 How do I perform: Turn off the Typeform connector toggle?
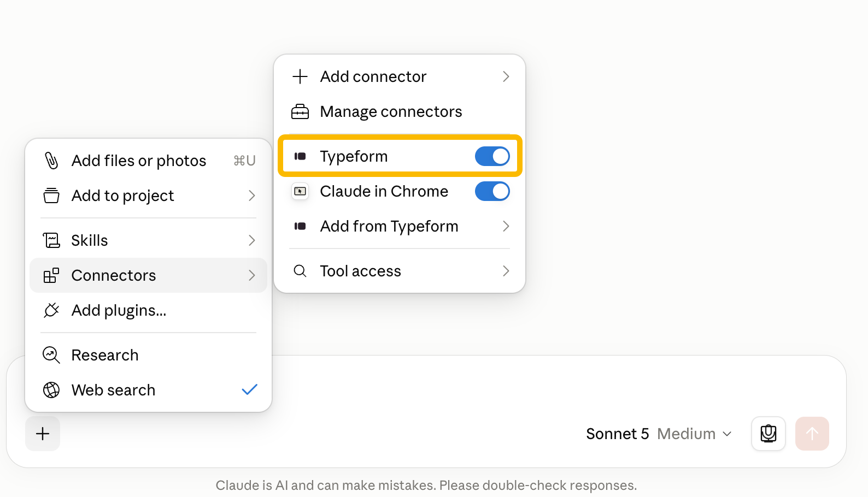[492, 156]
